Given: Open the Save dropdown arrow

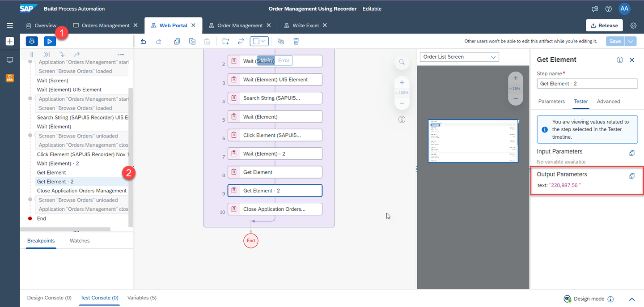Looking at the screenshot, I should pos(631,41).
